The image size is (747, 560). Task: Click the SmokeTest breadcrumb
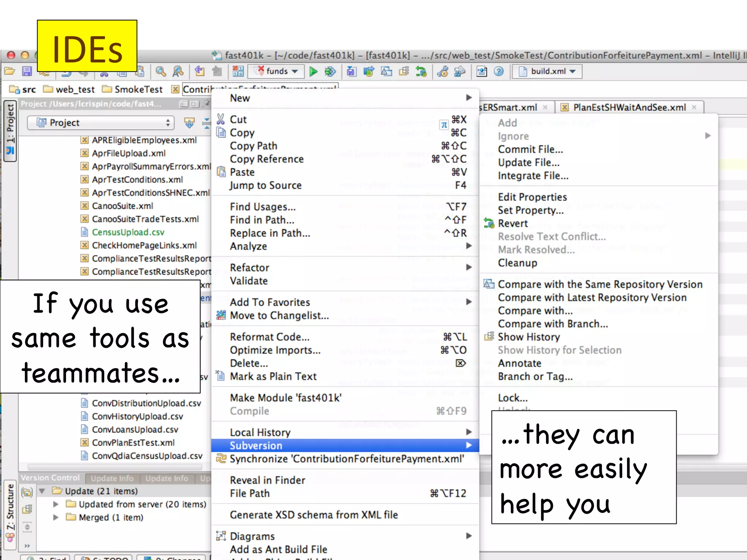[x=132, y=89]
